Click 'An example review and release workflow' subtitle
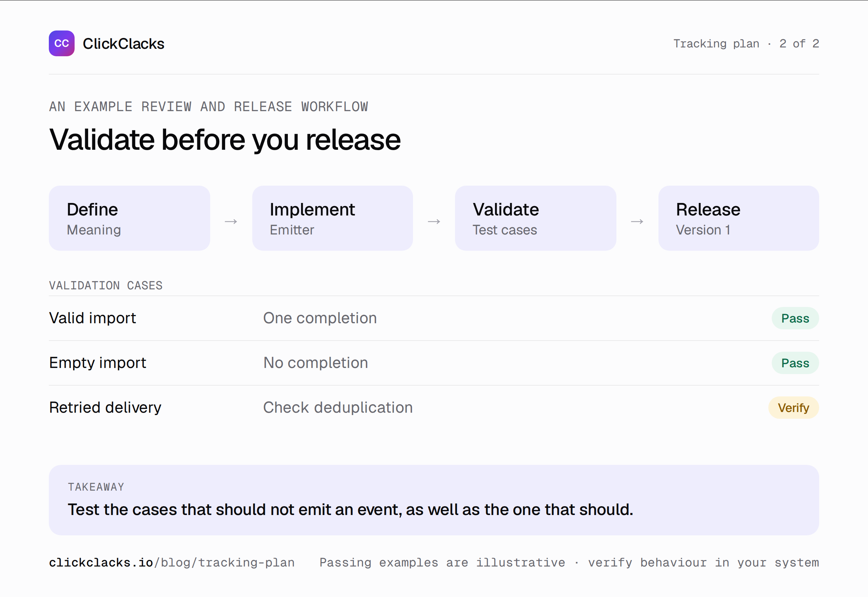The image size is (868, 597). click(209, 107)
